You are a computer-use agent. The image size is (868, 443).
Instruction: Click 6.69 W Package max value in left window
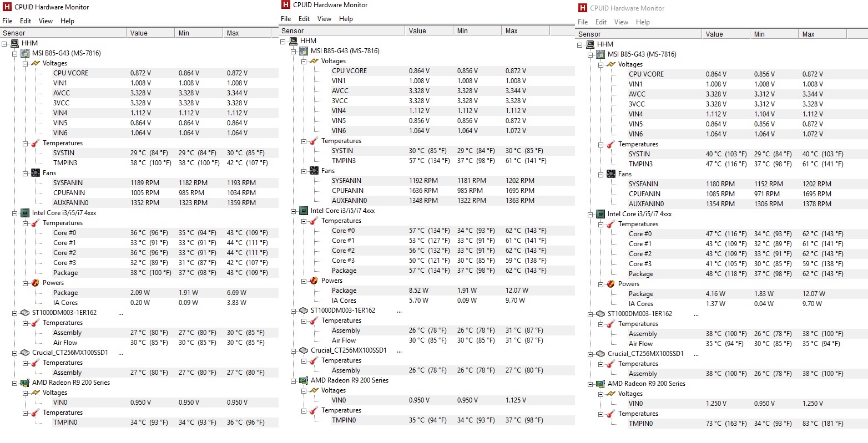click(x=236, y=293)
